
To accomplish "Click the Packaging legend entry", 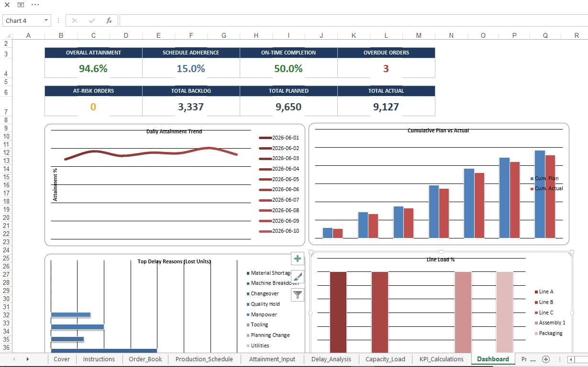I will [548, 333].
